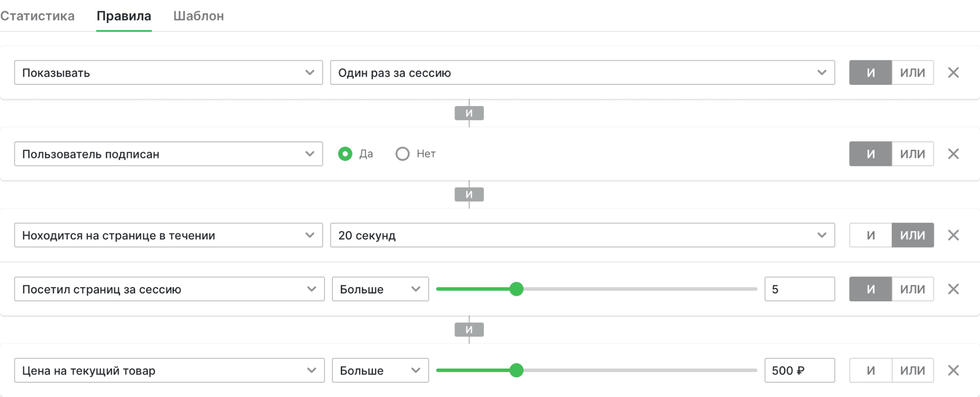Viewport: 980px width, 397px height.
Task: Remove the 'Цена на текущий товар' rule
Action: pos(953,371)
